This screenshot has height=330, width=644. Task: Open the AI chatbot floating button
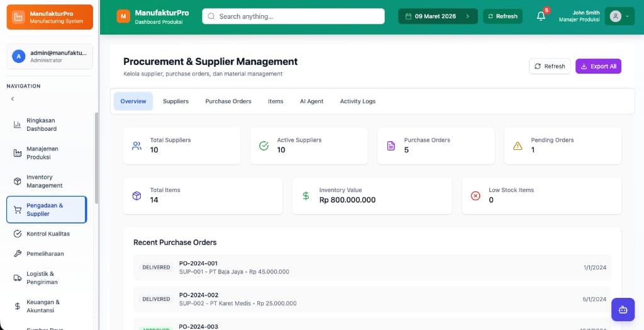click(623, 309)
